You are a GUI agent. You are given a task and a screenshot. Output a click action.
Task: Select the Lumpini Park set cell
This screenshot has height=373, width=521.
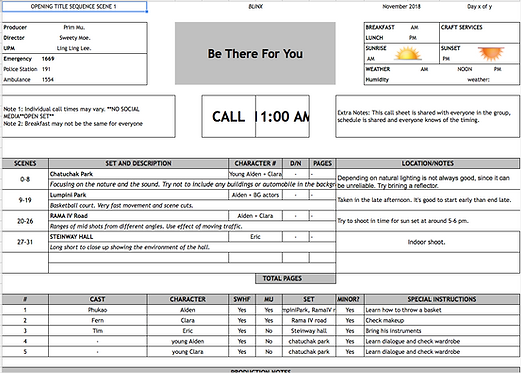point(138,195)
